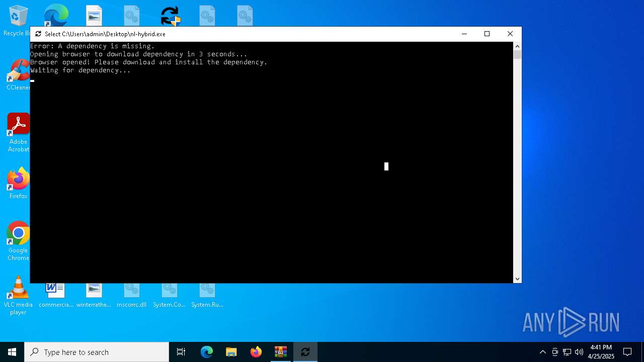
Task: Click the 'Waiting for dependency...' console line
Action: 80,70
